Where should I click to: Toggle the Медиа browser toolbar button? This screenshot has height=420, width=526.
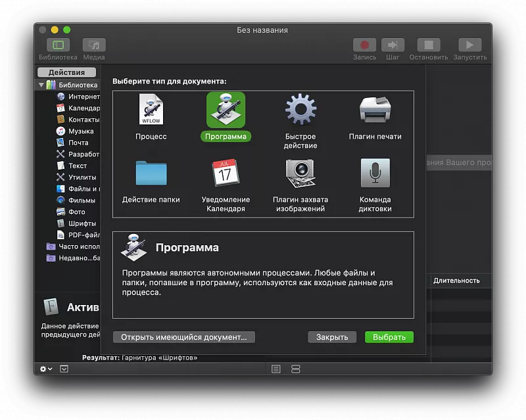tap(94, 45)
